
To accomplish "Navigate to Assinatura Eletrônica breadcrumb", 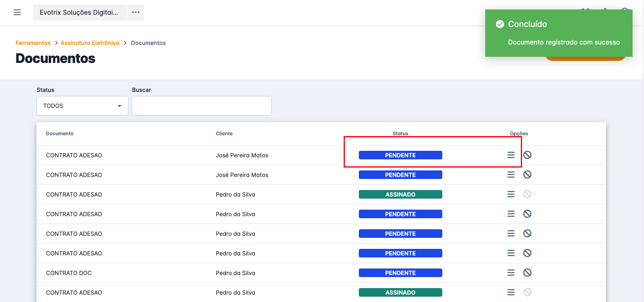I will (90, 43).
